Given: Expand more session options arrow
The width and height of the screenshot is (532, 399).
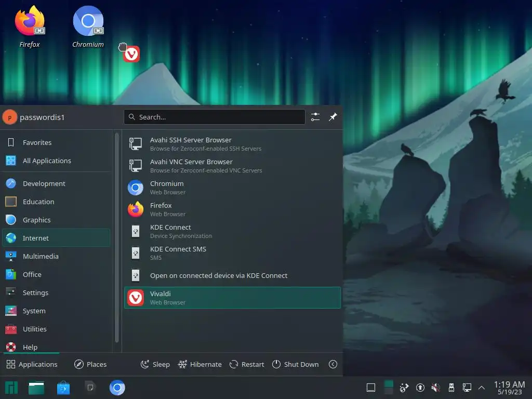Looking at the screenshot, I should coord(333,364).
